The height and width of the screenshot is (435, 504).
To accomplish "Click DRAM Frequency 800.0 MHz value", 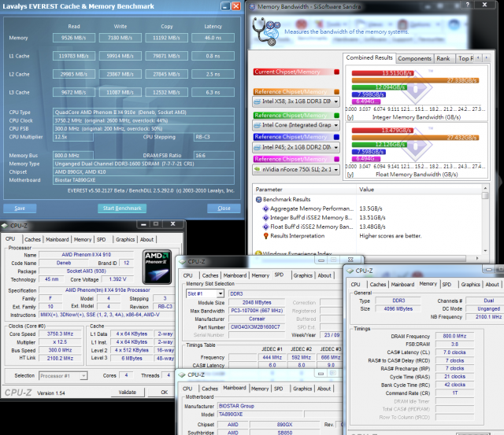I will click(x=454, y=336).
